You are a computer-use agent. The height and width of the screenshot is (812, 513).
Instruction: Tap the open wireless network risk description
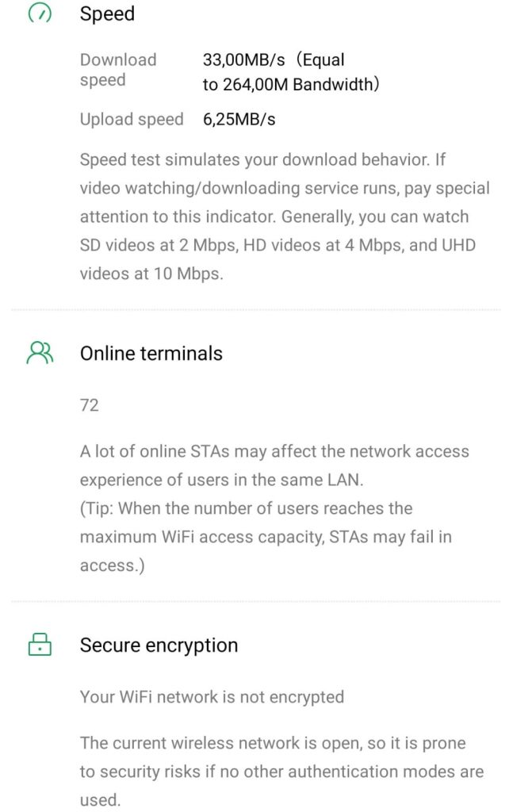pyautogui.click(x=281, y=772)
